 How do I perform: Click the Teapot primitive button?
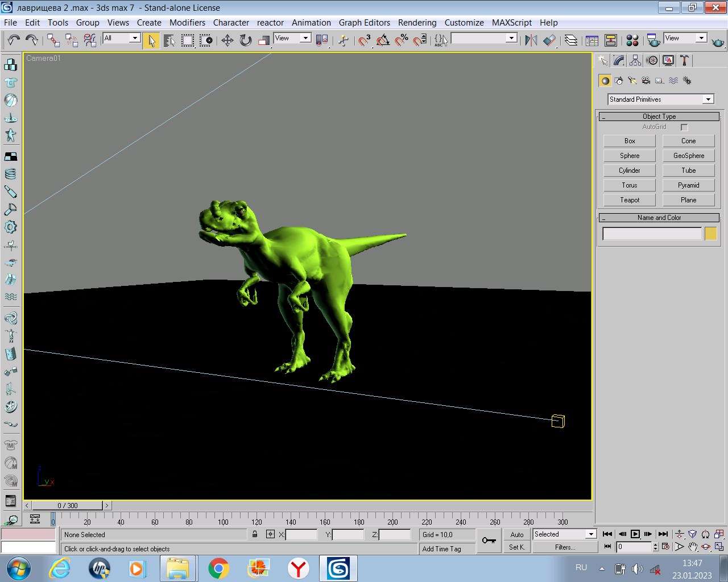(630, 200)
